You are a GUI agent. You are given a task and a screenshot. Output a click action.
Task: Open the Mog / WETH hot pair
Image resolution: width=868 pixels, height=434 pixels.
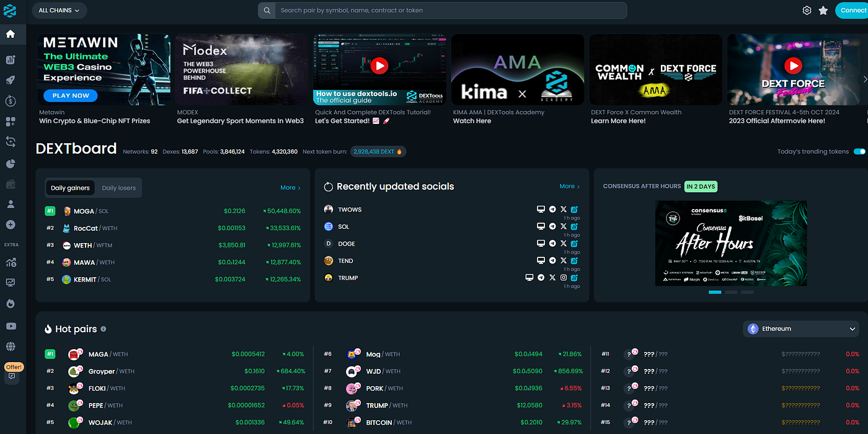click(x=453, y=354)
